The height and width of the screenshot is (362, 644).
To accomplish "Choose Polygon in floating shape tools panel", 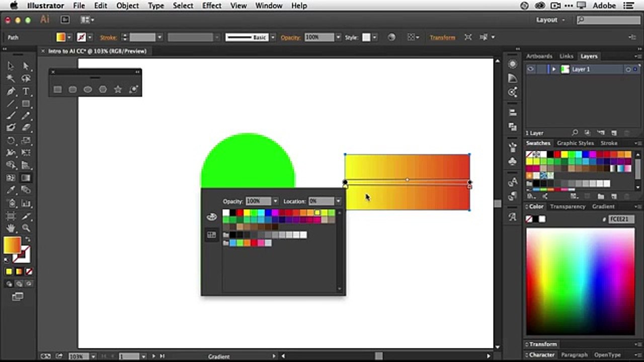I will 103,89.
